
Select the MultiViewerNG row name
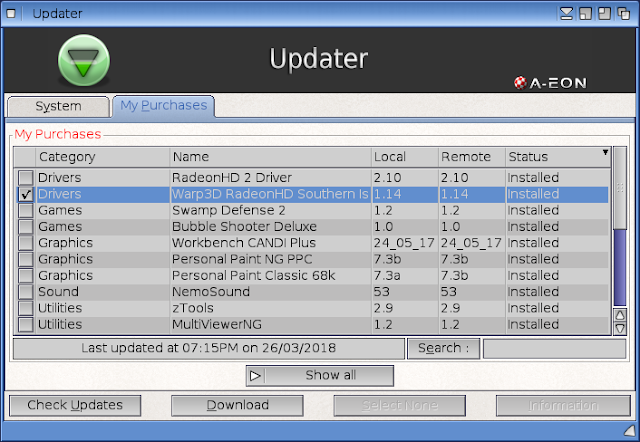(x=217, y=324)
